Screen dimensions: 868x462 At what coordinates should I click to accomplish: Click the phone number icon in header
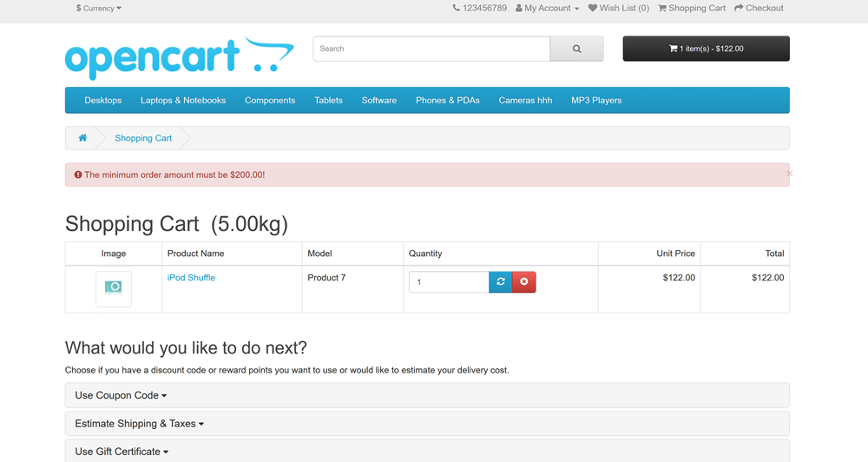coord(457,8)
